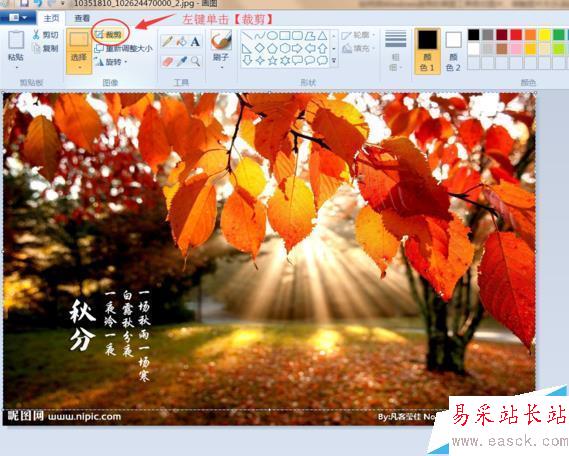Open the shape Outline (轮廓) dropdown

coord(359,35)
